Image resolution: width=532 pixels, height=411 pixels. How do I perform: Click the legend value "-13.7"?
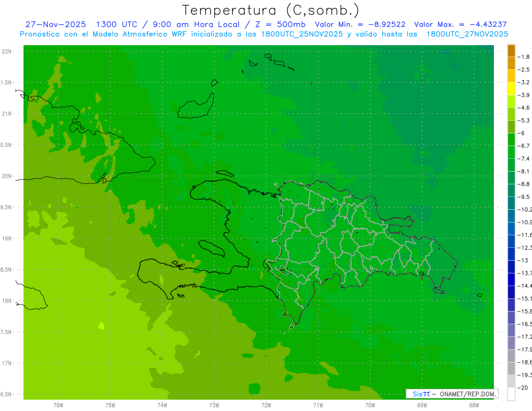pos(525,273)
